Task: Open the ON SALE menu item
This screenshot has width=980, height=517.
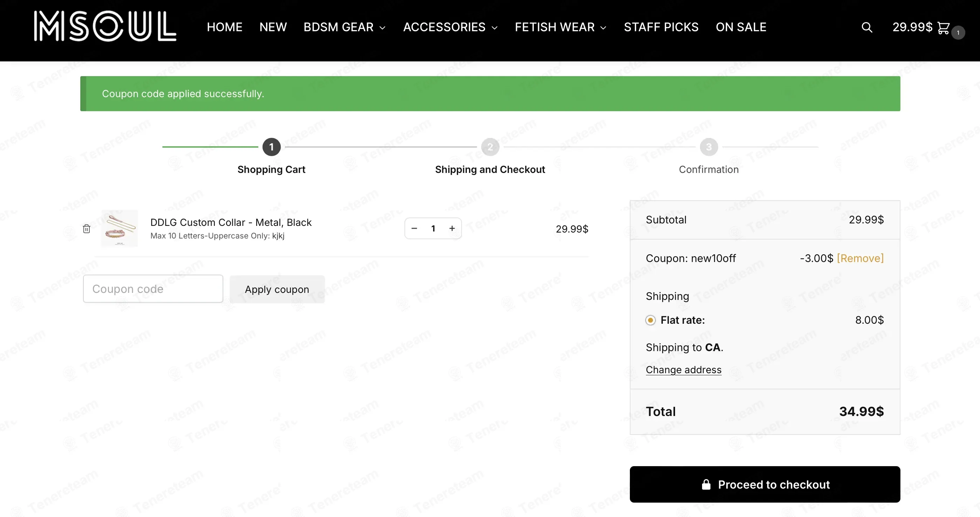Action: [741, 27]
